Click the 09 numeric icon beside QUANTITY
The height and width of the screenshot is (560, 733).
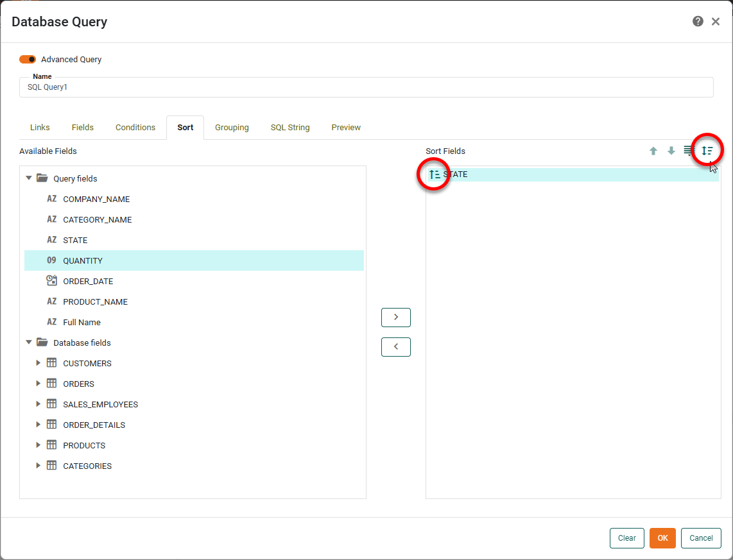coord(52,260)
